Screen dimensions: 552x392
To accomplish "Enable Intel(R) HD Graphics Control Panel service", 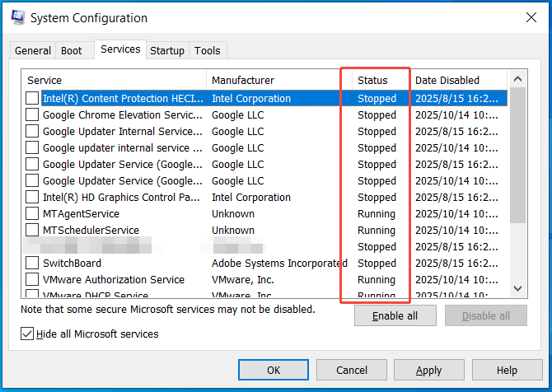I will pyautogui.click(x=32, y=197).
